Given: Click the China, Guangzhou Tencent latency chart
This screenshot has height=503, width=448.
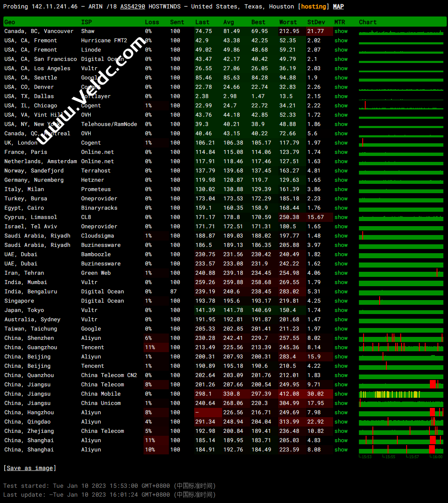Looking at the screenshot, I should tap(401, 347).
